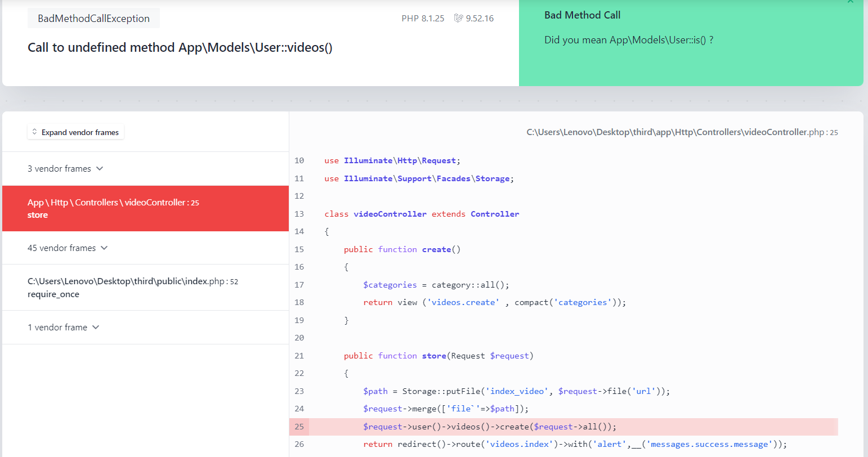Click the Laravel logo beside version 9.52.16
Screen dimensions: 868x457
[458, 19]
